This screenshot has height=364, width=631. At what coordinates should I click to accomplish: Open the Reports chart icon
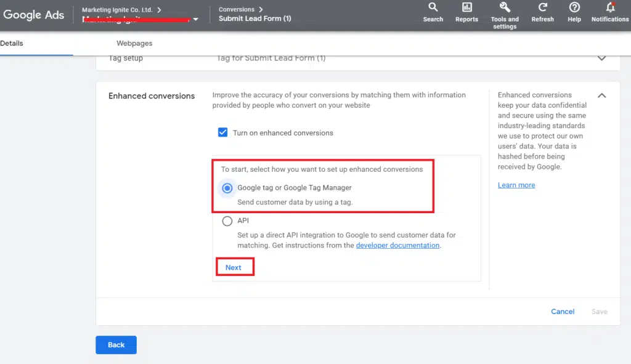(466, 8)
